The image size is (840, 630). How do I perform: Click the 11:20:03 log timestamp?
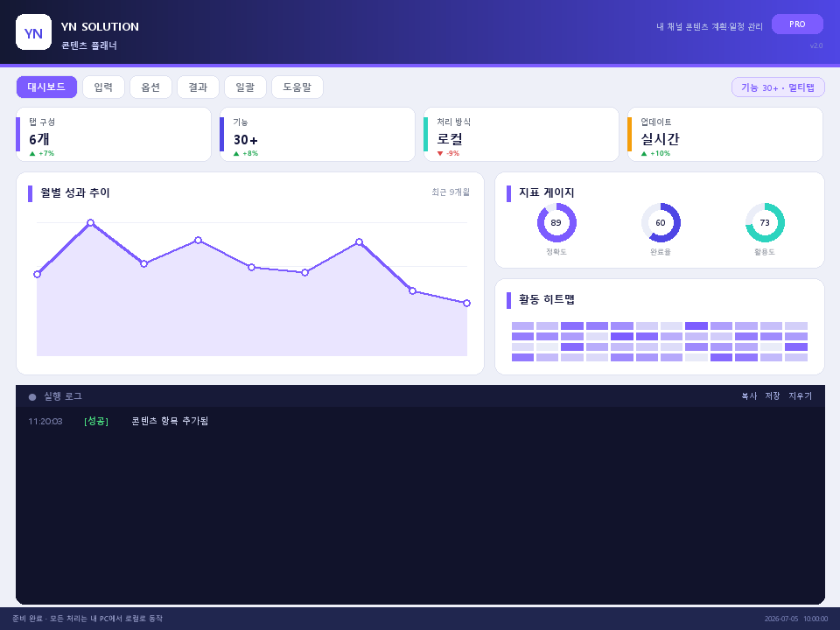(x=45, y=422)
